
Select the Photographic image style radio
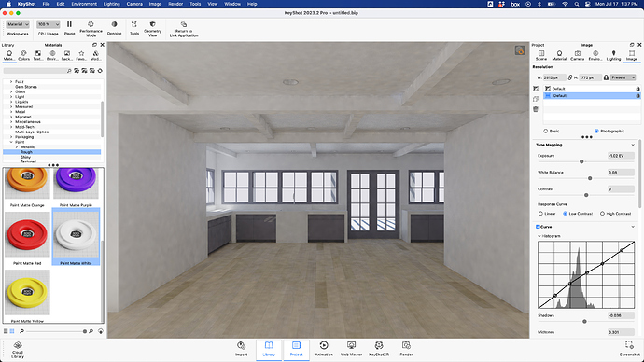pyautogui.click(x=596, y=132)
